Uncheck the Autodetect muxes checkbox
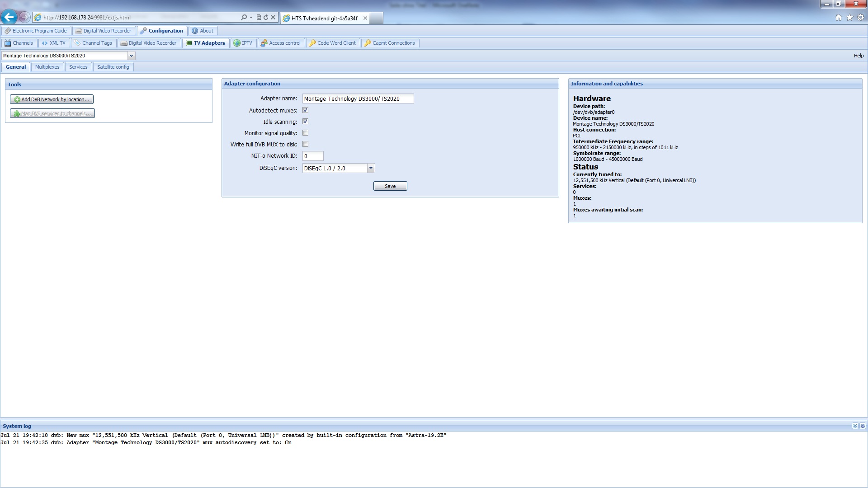868x488 pixels. click(x=306, y=110)
